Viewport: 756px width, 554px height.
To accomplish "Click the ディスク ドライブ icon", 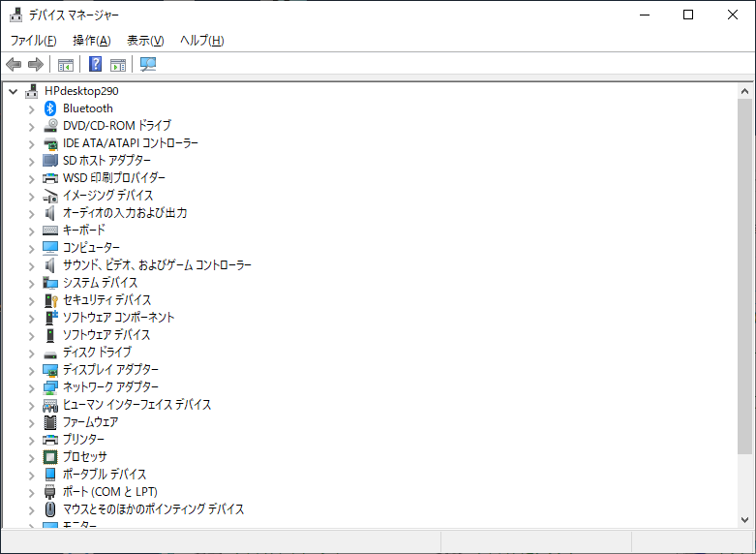I will [x=50, y=354].
